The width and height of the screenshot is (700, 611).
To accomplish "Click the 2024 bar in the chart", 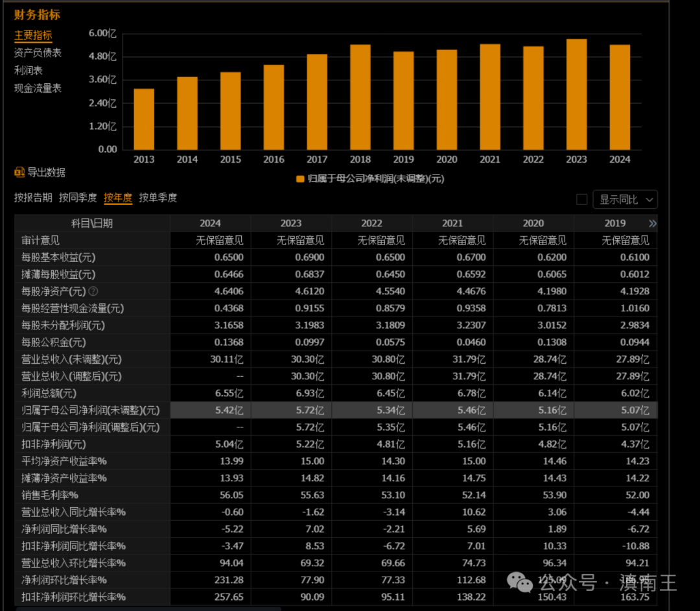I will pos(620,97).
